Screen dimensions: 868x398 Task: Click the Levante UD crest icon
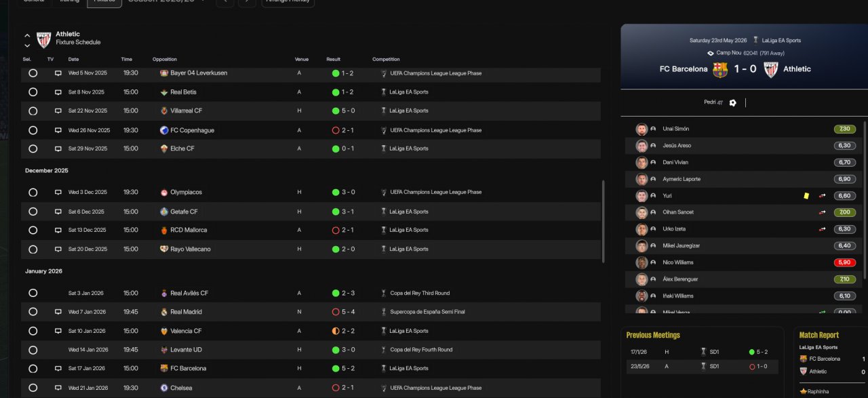point(164,350)
